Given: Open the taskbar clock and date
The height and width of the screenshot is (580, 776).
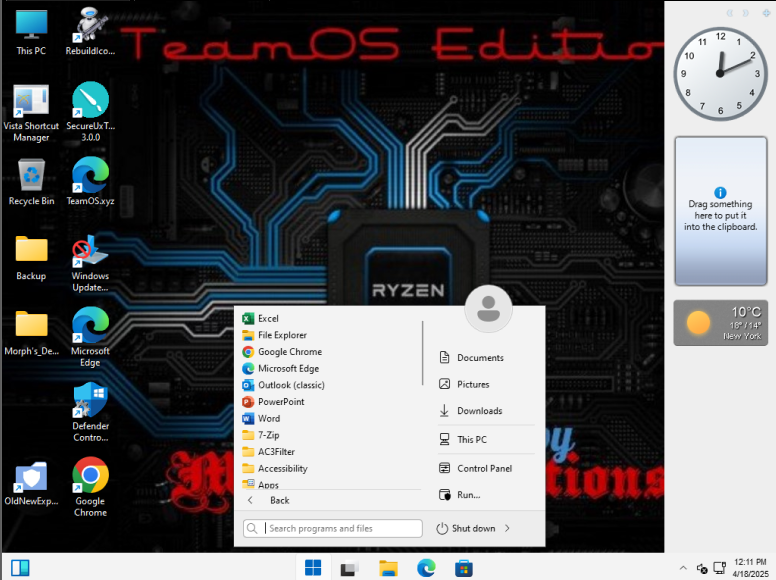Looking at the screenshot, I should [750, 568].
